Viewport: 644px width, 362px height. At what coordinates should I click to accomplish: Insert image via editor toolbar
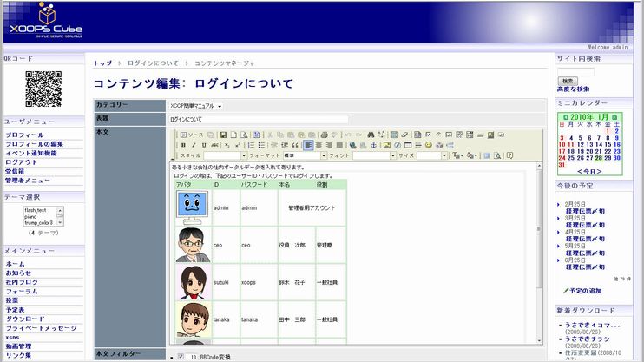point(386,145)
